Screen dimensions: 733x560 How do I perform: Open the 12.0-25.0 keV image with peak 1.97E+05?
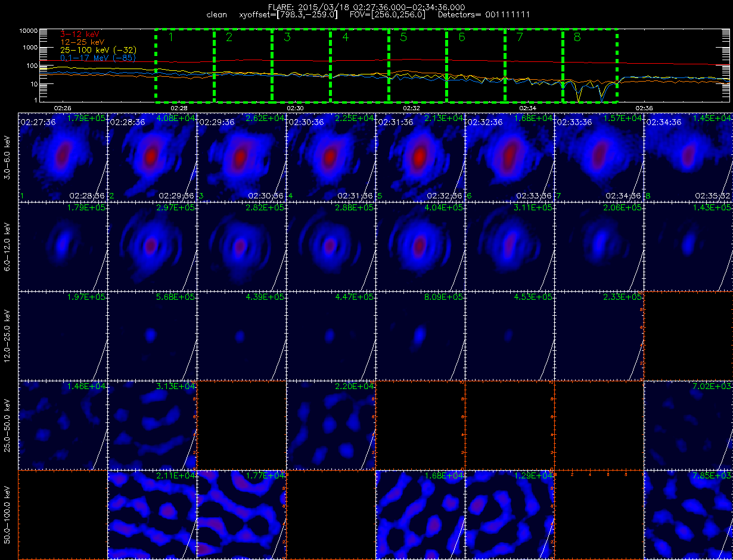coord(63,335)
